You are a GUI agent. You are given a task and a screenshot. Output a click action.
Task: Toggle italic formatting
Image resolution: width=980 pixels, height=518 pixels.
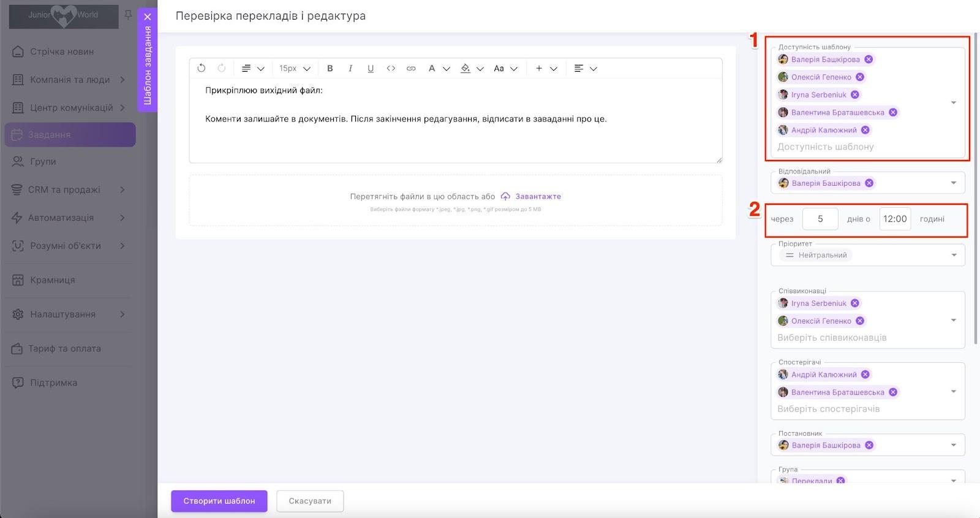350,69
